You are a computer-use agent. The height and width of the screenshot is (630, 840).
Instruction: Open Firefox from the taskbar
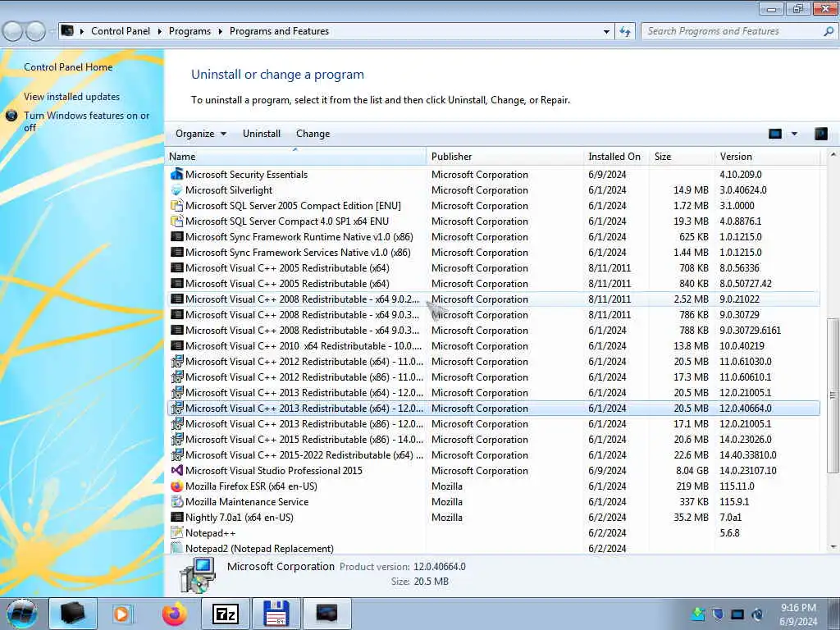tap(175, 614)
